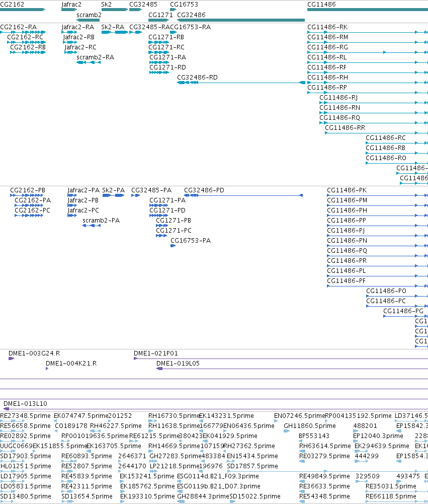The height and width of the screenshot is (504, 428).
Task: Click transcript CG32486-RD
Action: pyautogui.click(x=198, y=78)
